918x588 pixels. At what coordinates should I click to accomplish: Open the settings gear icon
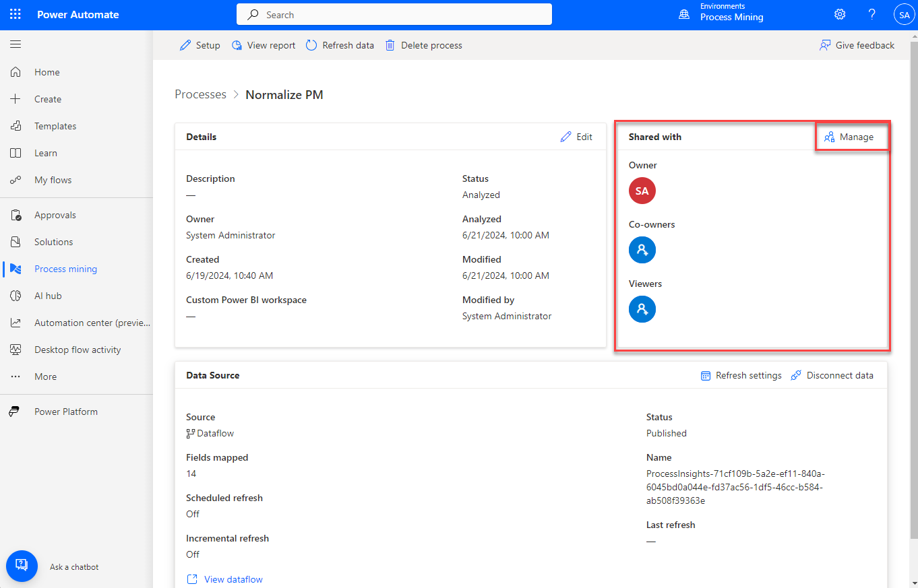tap(839, 14)
